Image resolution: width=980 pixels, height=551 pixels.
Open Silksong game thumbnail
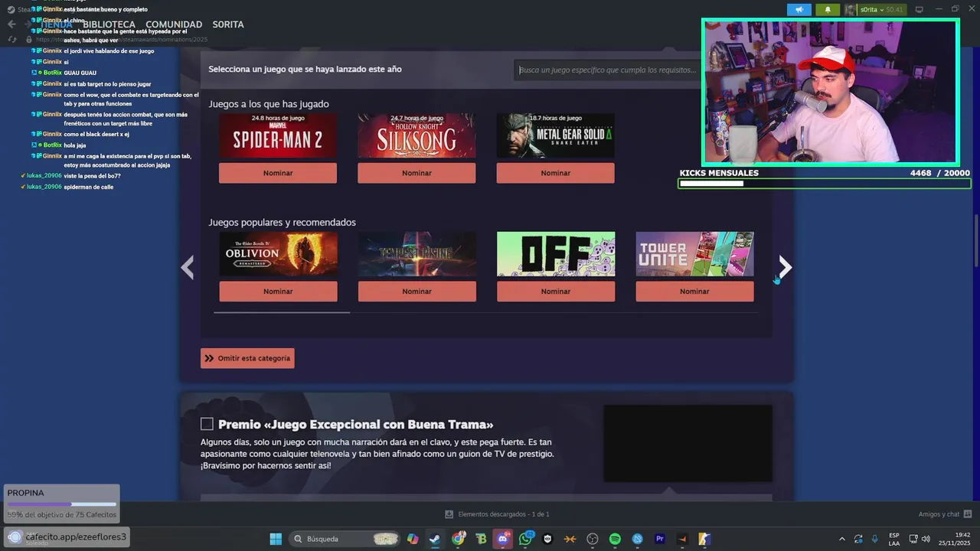click(x=416, y=135)
